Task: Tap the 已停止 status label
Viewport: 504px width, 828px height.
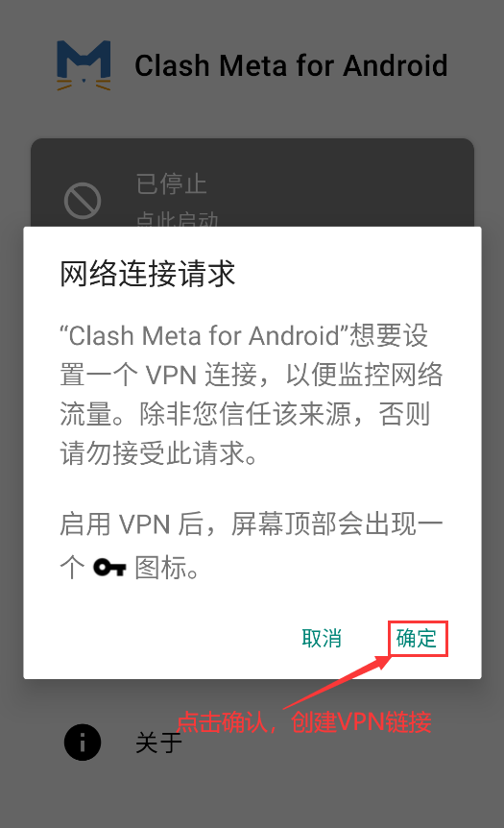Action: (171, 184)
